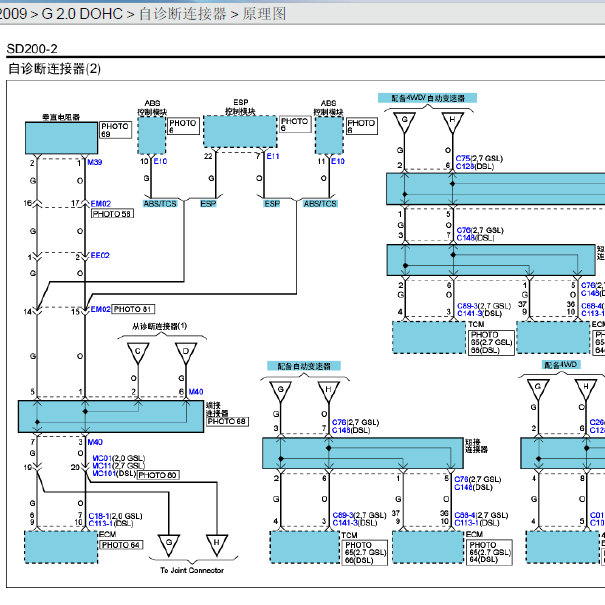
Task: Open the PHOTO 81 reference box
Action: point(133,309)
